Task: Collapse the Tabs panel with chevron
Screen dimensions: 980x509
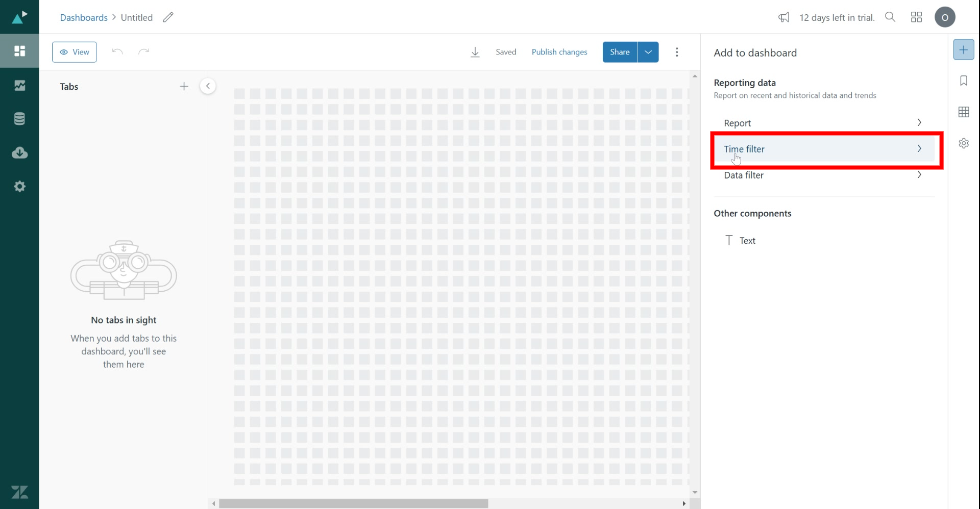Action: pos(208,86)
